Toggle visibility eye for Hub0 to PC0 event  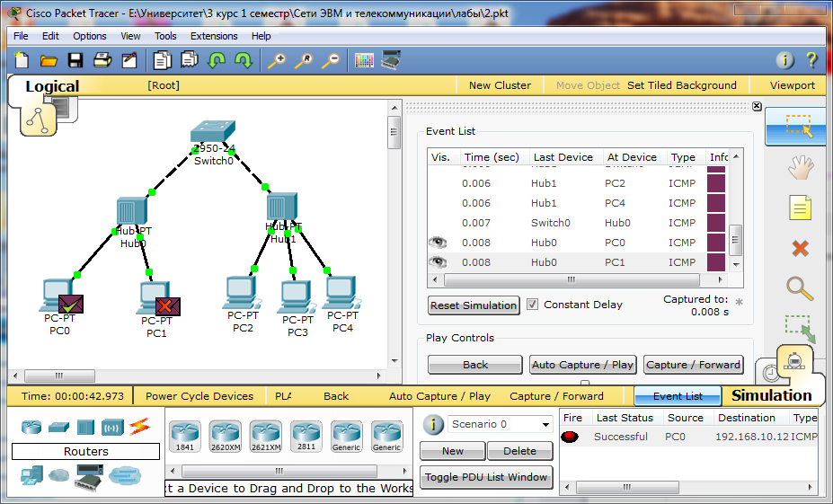438,243
